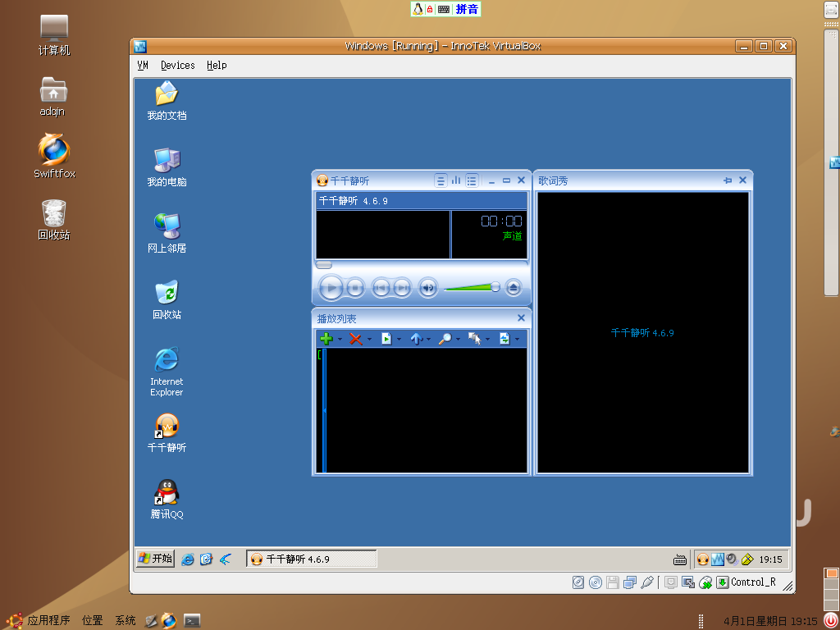Start playback with the TTPlayer play button
The width and height of the screenshot is (840, 630).
coord(331,288)
